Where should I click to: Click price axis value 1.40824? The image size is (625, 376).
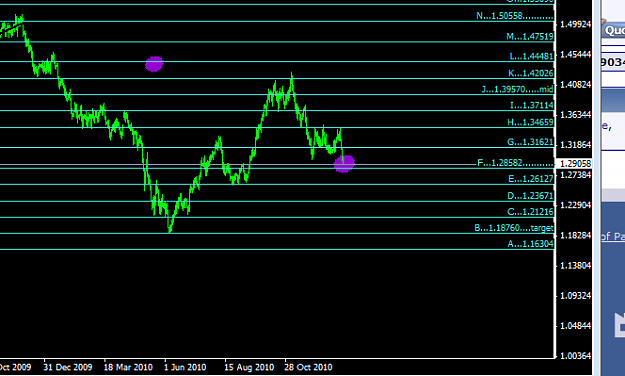(575, 85)
